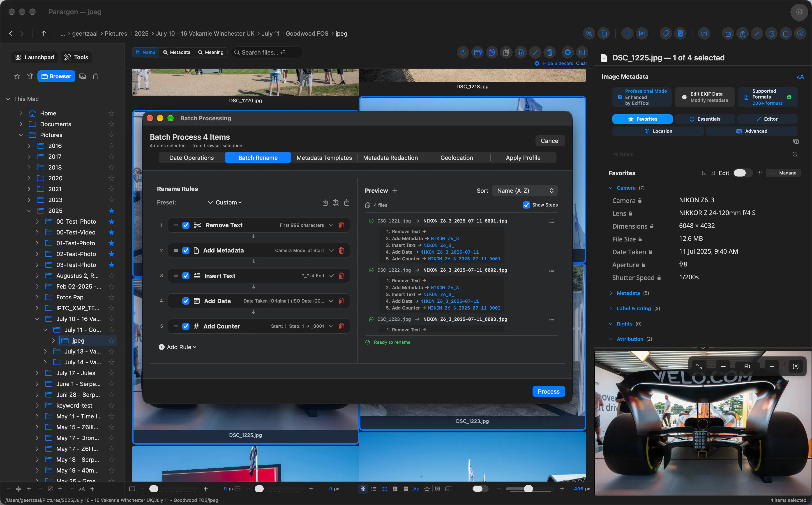812x505 pixels.
Task: Click the text size AA icon in metadata
Action: point(800,77)
